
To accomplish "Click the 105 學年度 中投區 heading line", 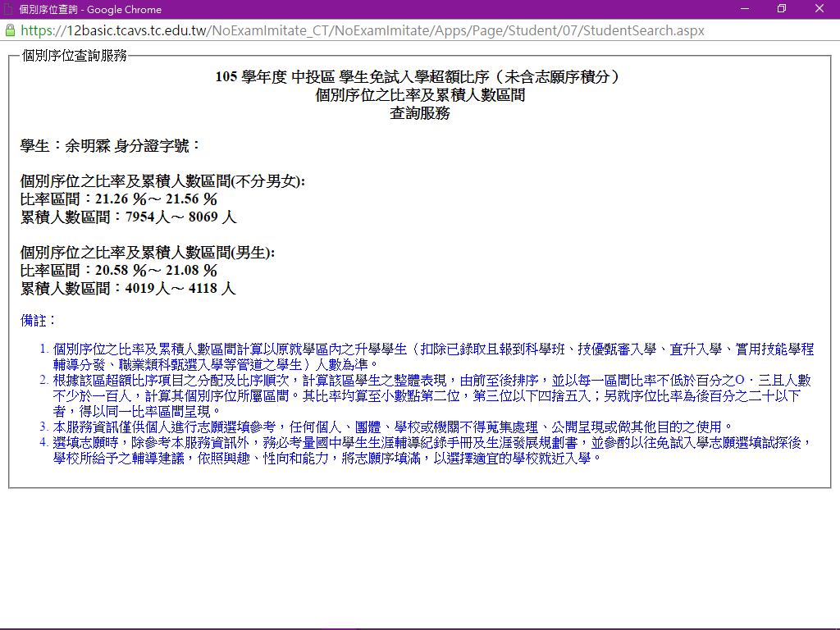I will pyautogui.click(x=419, y=77).
